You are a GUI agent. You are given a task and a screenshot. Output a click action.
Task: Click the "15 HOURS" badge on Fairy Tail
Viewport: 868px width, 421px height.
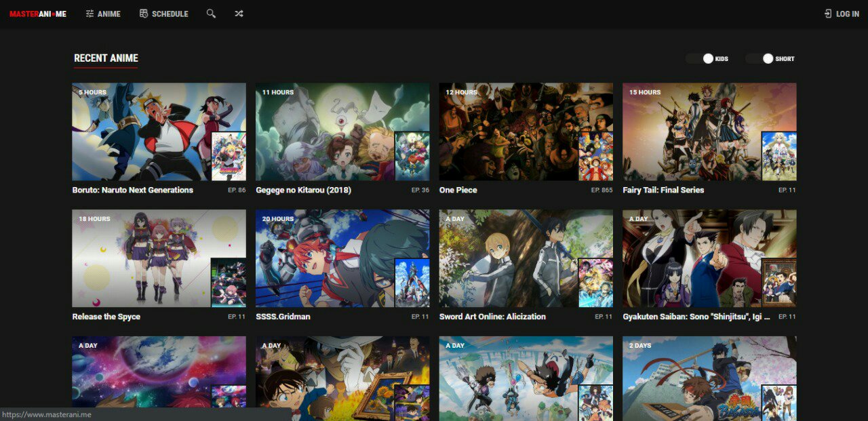[x=645, y=92]
